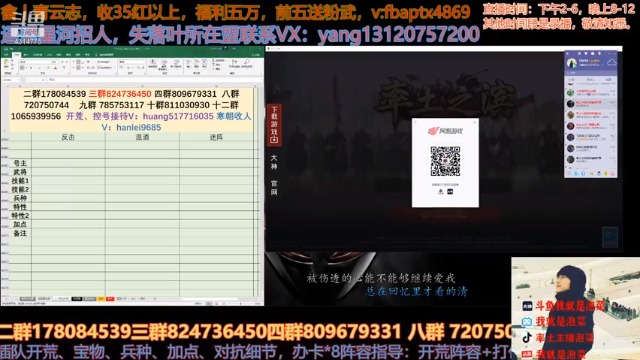Click the login QR code image

(445, 161)
